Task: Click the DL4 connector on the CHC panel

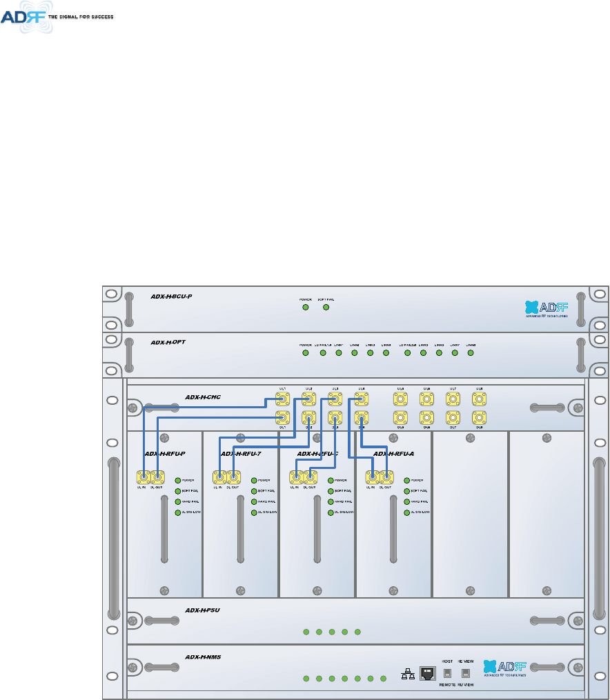Action: [362, 418]
